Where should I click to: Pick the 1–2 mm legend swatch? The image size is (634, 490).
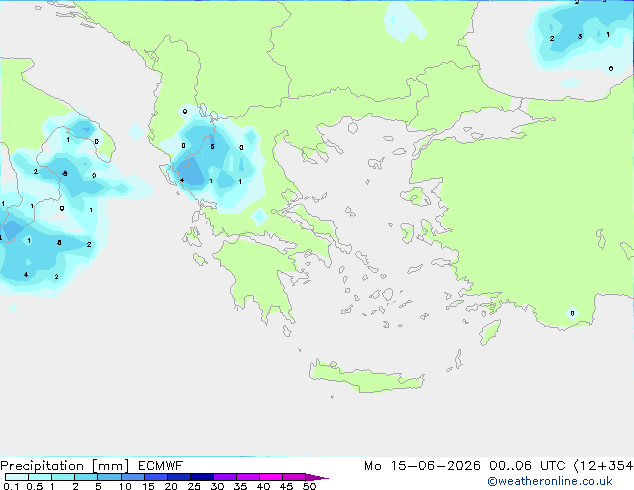[x=63, y=477]
